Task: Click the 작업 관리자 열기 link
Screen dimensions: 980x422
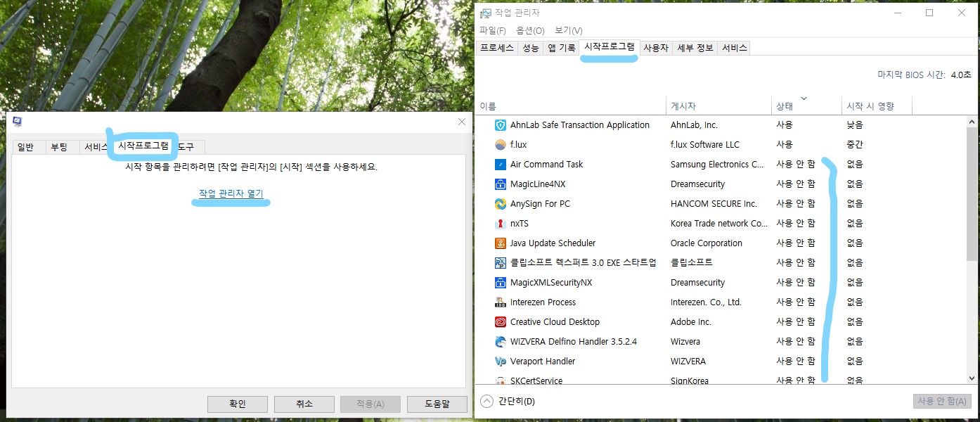Action: tap(231, 193)
